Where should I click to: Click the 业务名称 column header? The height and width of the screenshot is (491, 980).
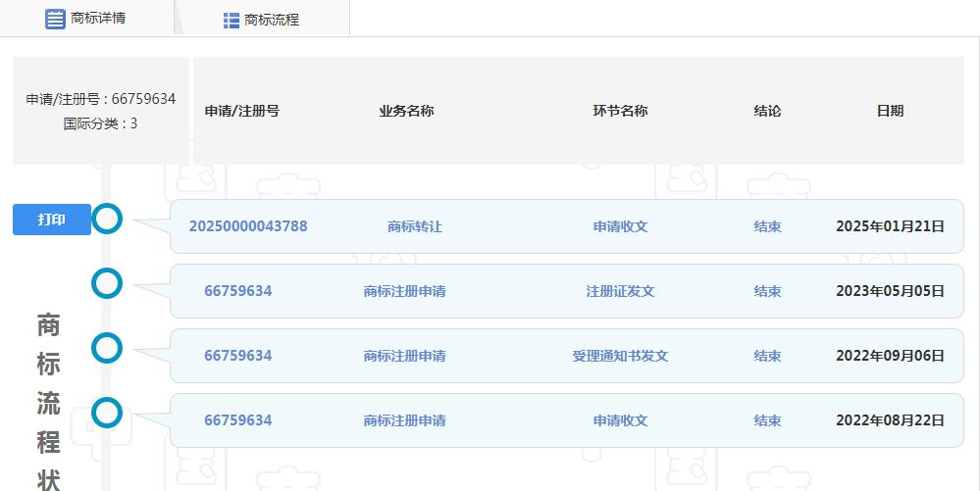(406, 111)
